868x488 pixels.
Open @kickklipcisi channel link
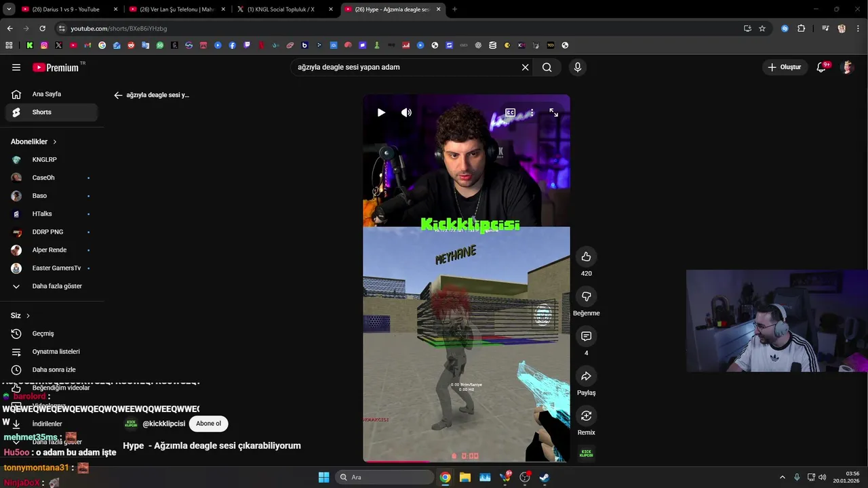163,424
